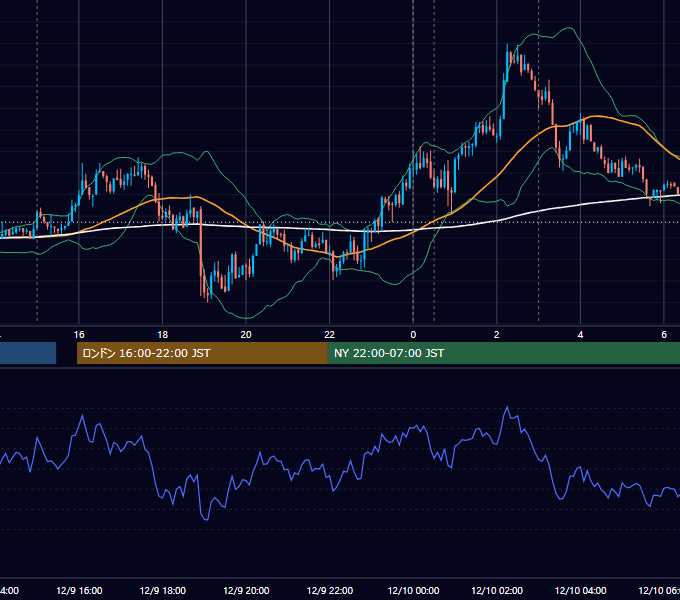Click the oscillator's highest peak near 12/10 02:00
Screen dimensions: 680x600
click(507, 407)
